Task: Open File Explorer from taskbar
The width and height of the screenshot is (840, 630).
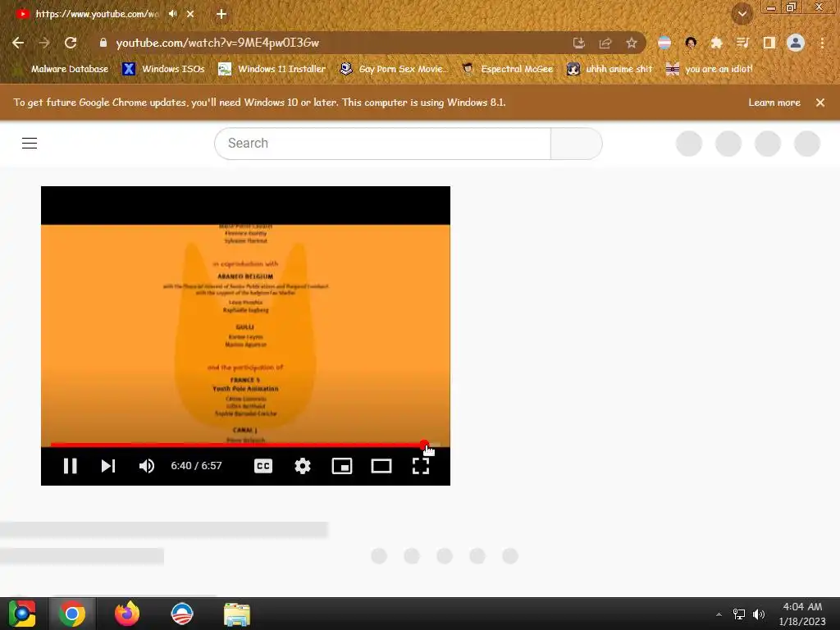Action: (x=237, y=614)
